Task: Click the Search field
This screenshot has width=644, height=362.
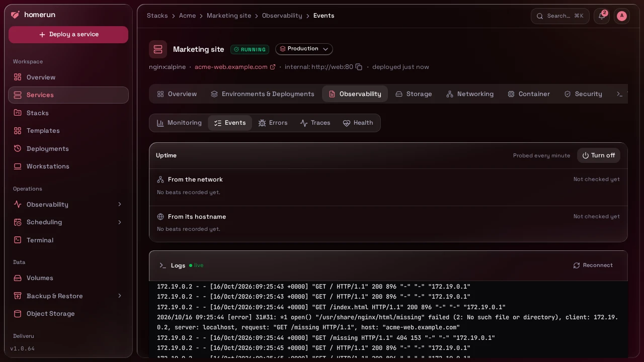Action: tap(560, 16)
